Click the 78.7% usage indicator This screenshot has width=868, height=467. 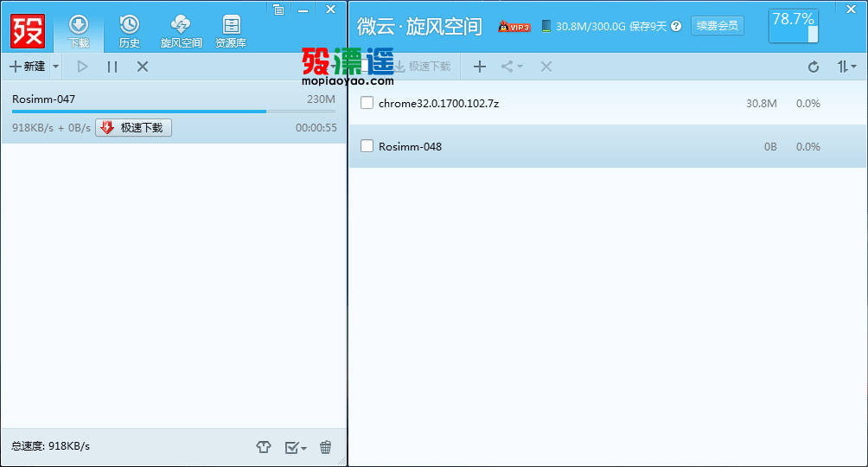[794, 26]
